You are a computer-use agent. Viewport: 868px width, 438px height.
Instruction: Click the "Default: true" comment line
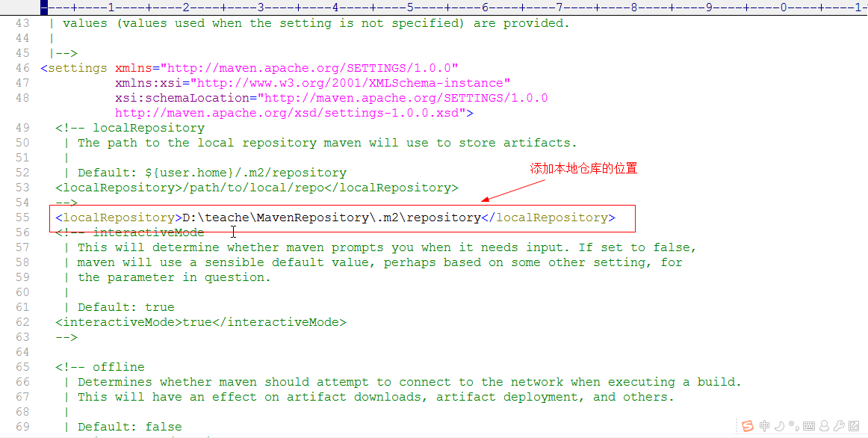[x=126, y=307]
